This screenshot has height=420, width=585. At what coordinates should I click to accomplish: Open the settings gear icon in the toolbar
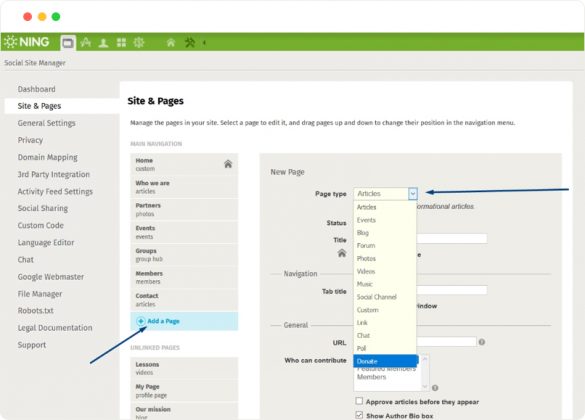coord(139,42)
